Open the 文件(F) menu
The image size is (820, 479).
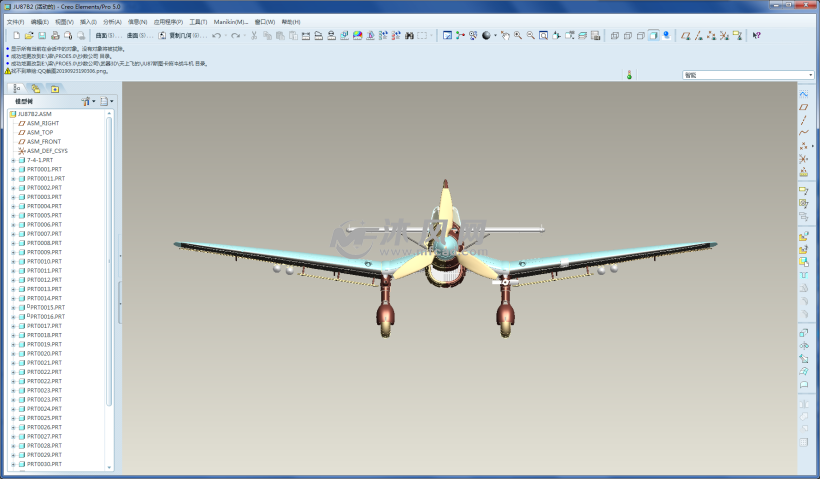coord(15,21)
